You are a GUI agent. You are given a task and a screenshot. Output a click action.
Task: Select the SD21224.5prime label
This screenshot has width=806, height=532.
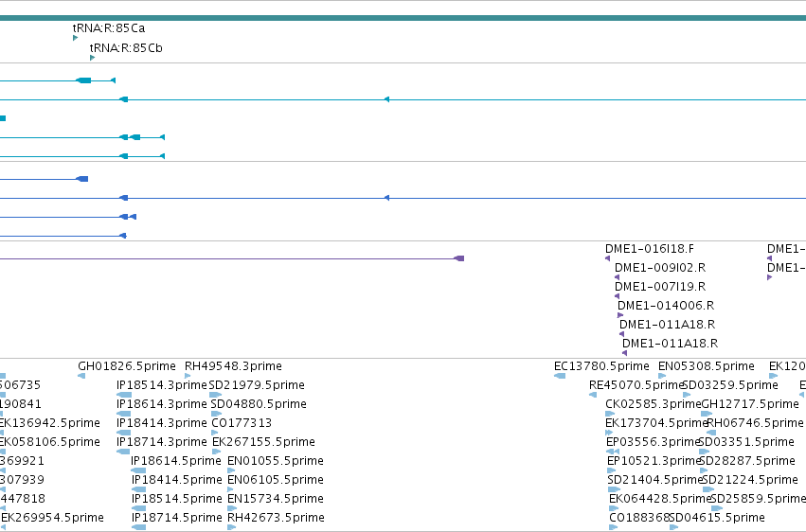pyautogui.click(x=750, y=480)
